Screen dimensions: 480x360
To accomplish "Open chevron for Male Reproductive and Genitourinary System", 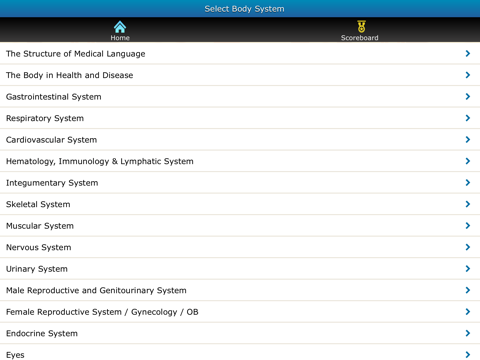I will pyautogui.click(x=468, y=290).
